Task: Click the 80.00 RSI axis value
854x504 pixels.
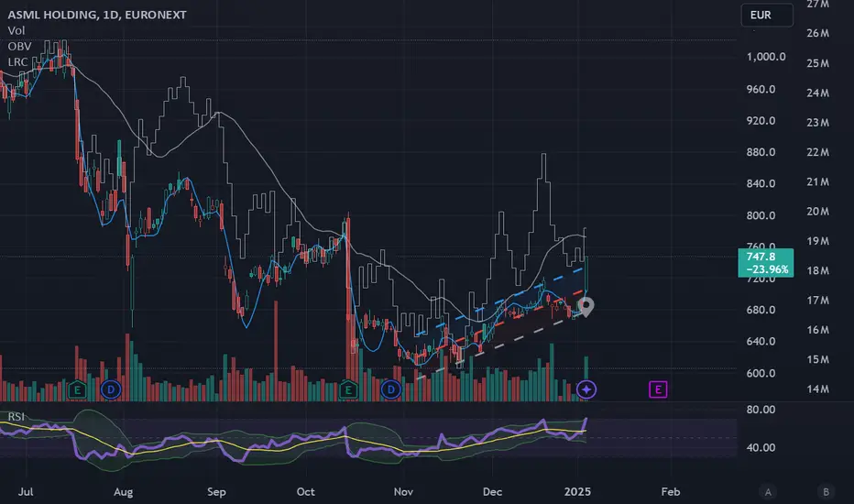Action: [x=761, y=410]
